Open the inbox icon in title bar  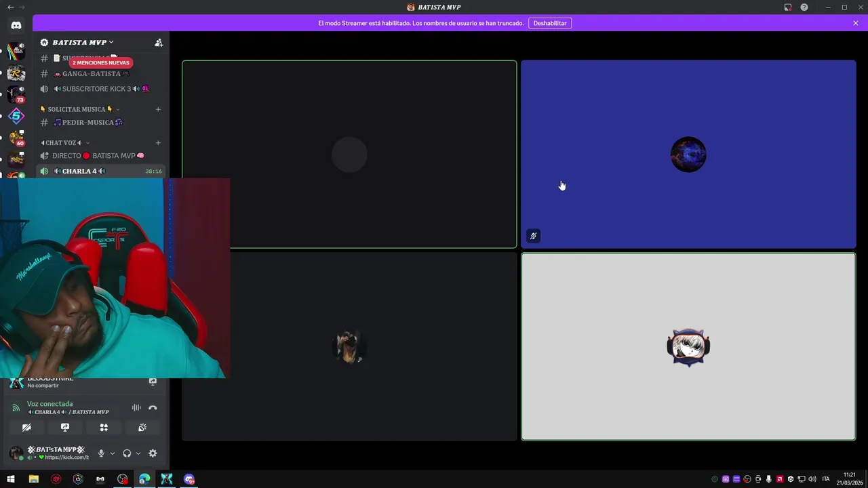[788, 7]
